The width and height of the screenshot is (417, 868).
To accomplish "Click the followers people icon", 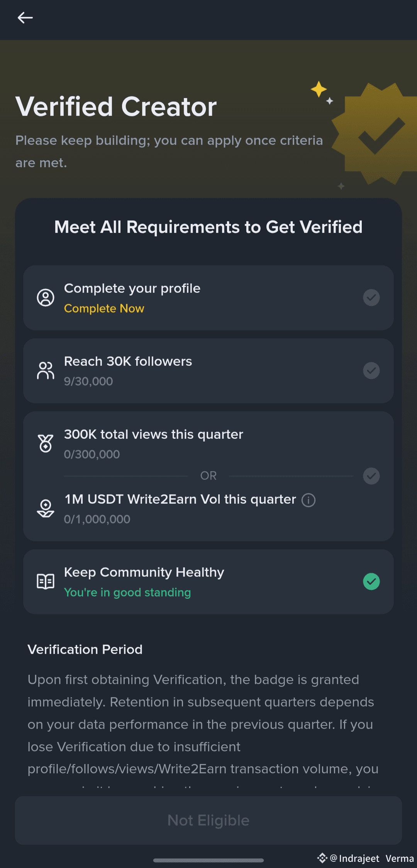I will pos(46,370).
